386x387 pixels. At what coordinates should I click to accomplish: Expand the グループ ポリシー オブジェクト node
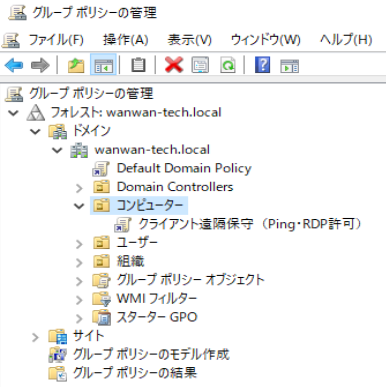79,281
